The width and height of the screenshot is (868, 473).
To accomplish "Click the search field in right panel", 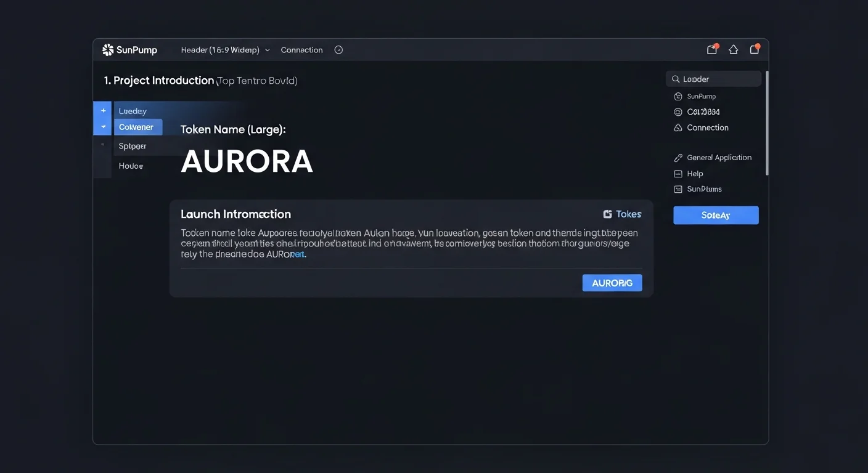I will pos(714,79).
